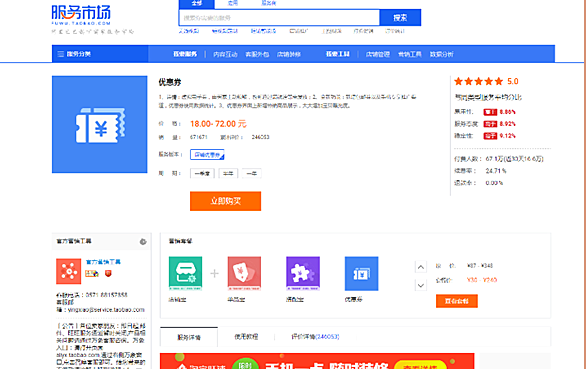This screenshot has width=586, height=369.
Task: Click the red provider logo icon
Action: (x=68, y=271)
